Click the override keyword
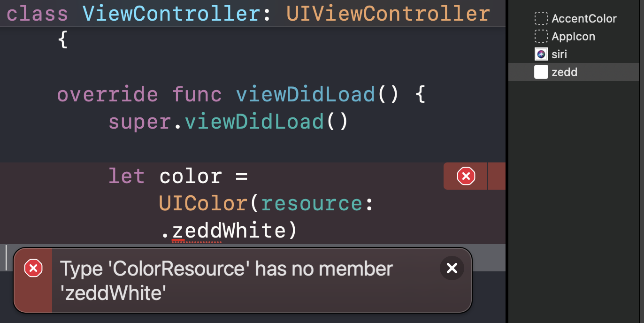 tap(107, 95)
